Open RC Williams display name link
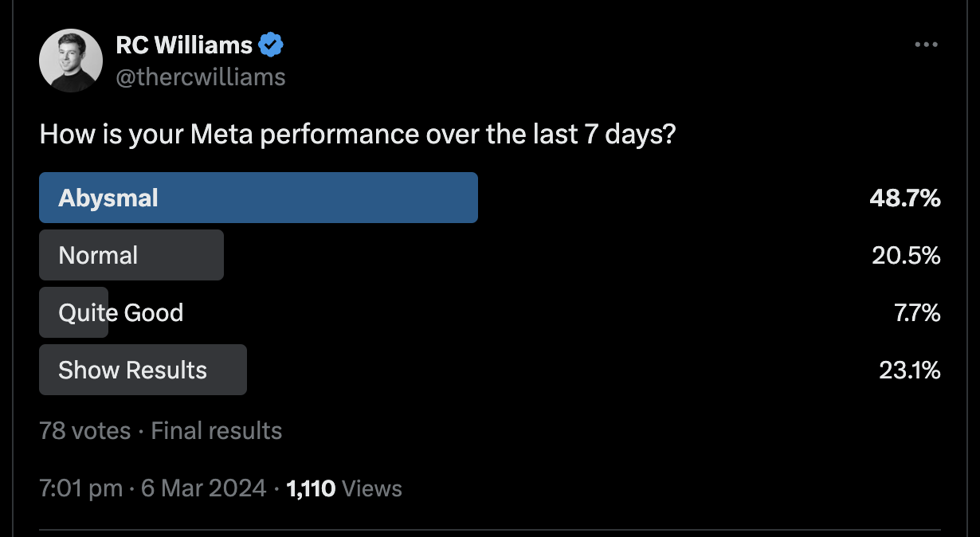This screenshot has width=980, height=537. [x=184, y=46]
